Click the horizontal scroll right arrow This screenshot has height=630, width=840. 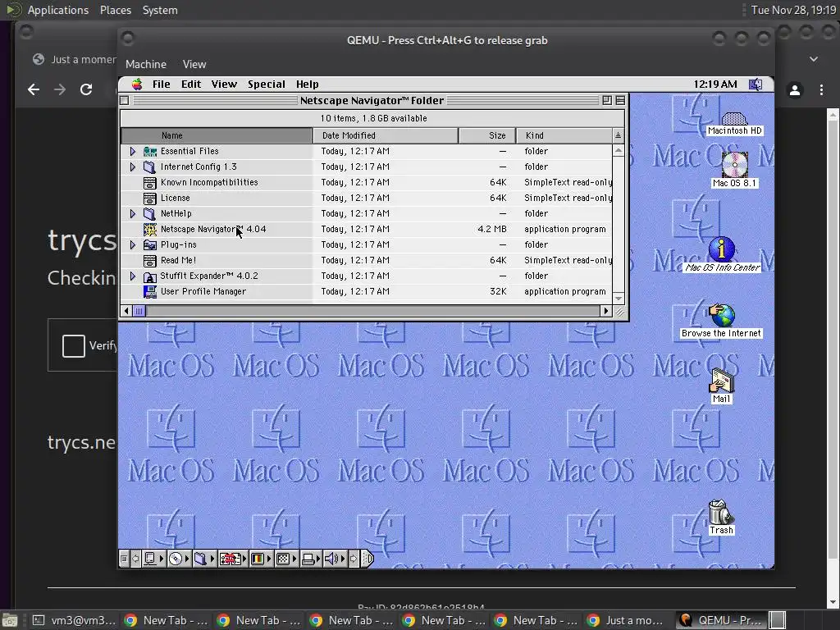pos(606,311)
